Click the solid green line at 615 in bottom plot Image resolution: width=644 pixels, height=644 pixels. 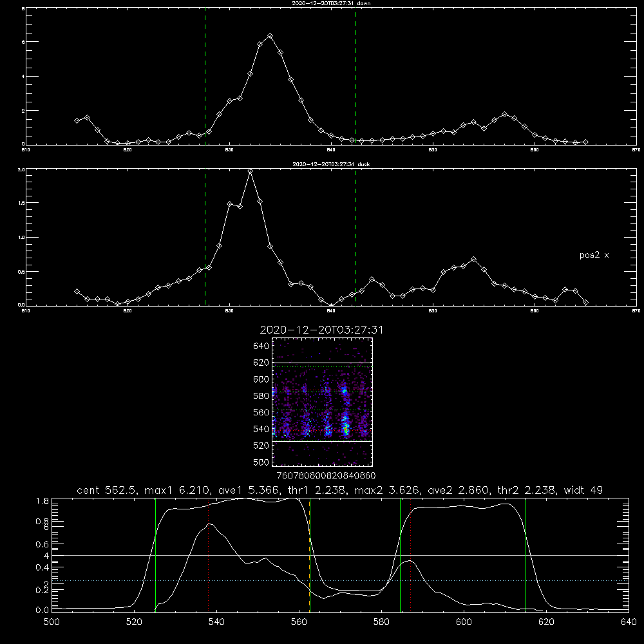point(526,555)
